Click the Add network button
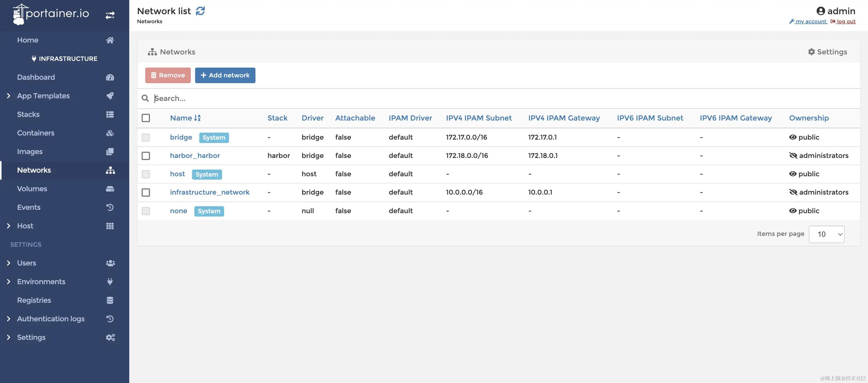 (225, 75)
